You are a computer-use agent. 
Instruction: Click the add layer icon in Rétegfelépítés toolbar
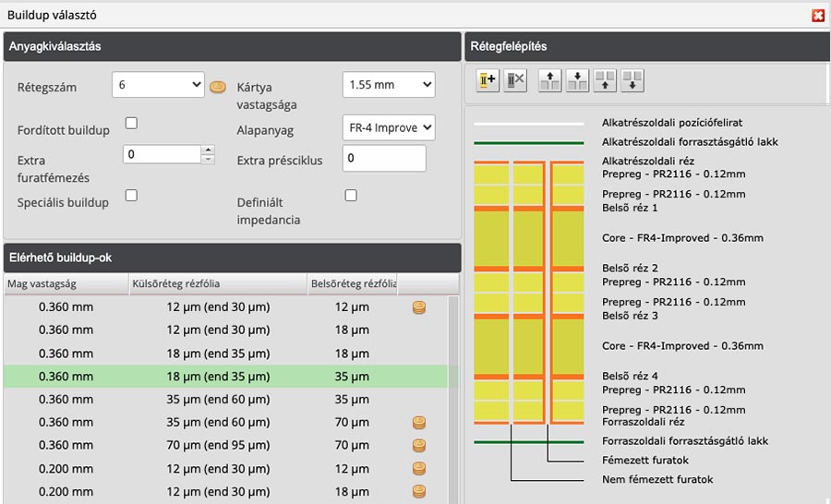point(488,80)
